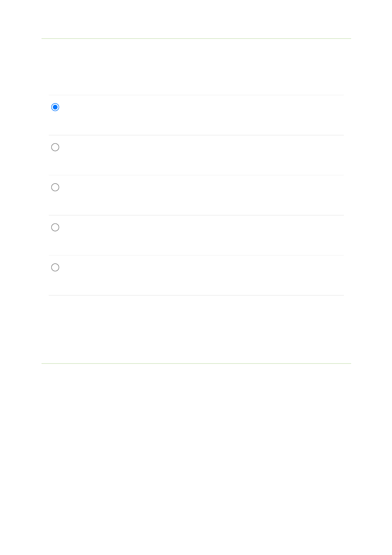This screenshot has height=555, width=392.
Task: Click the third answer option row
Action: (x=196, y=195)
